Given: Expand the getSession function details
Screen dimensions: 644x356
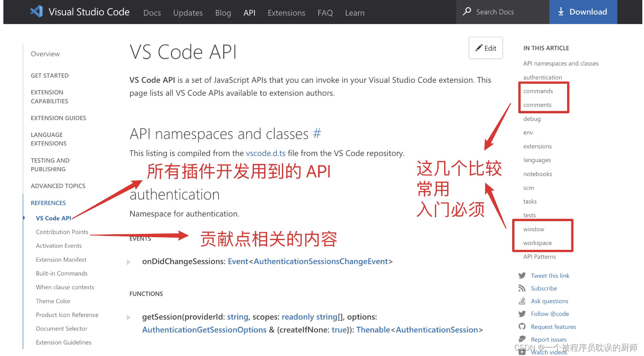Looking at the screenshot, I should 129,317.
